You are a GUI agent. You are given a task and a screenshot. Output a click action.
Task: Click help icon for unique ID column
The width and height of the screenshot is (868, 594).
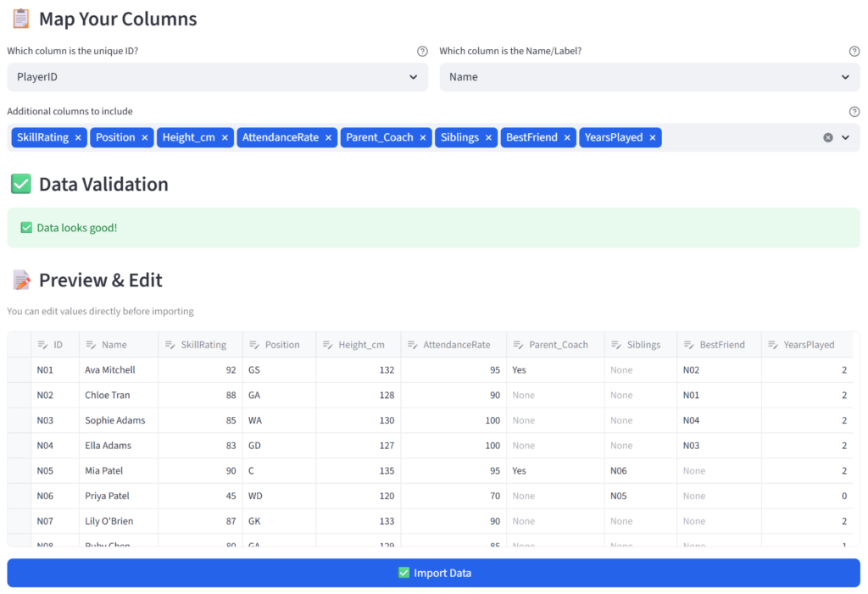point(422,51)
